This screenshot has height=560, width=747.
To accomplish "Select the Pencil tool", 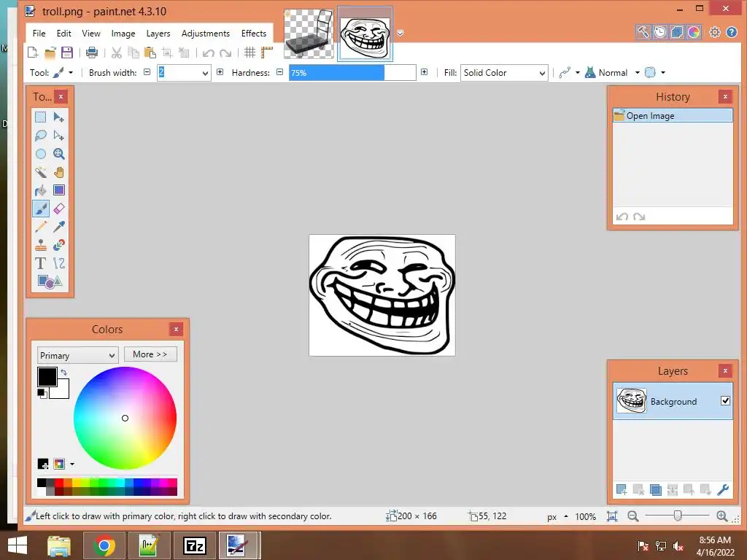I will click(x=41, y=227).
